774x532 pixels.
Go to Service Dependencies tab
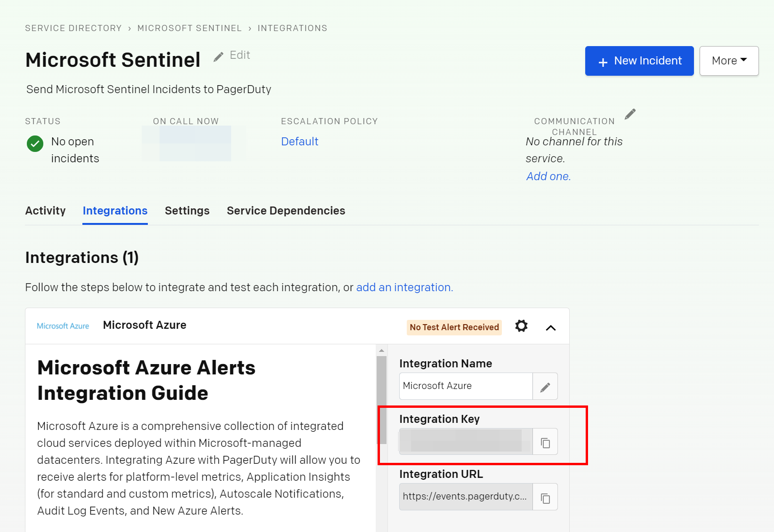(286, 211)
